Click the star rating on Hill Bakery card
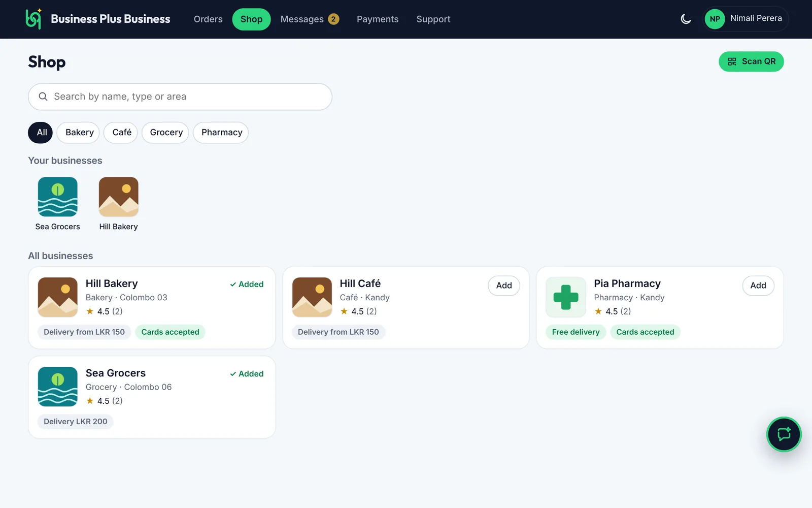 pos(104,311)
